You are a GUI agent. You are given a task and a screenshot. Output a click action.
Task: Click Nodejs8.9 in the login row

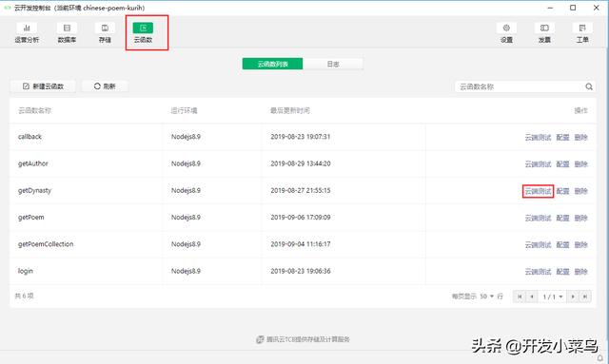(187, 271)
